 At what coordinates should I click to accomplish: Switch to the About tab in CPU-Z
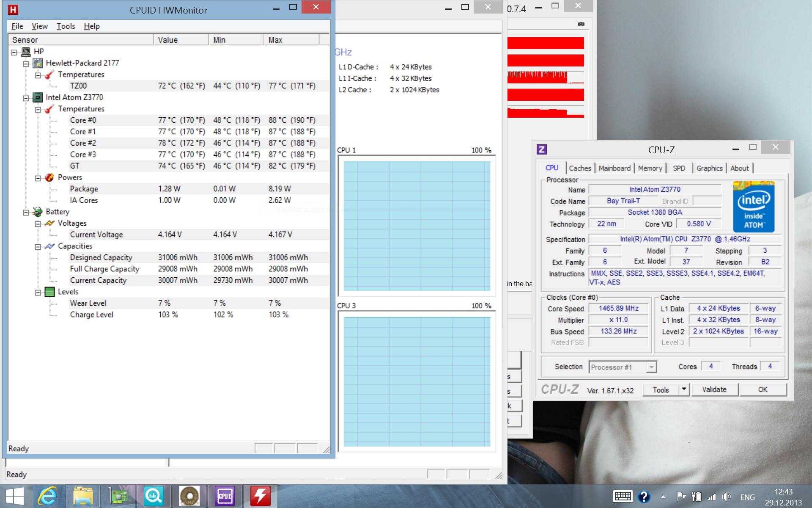pos(739,168)
